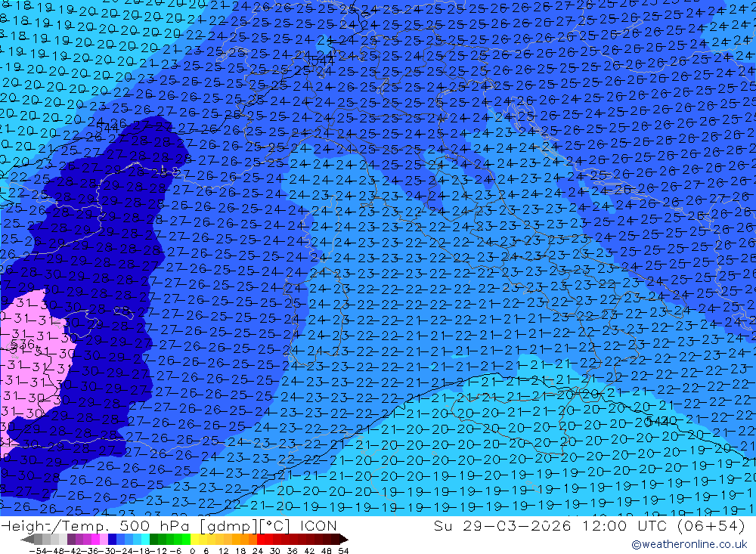
Task: Click the bright red legend swatch above 24
Action: coord(261,540)
